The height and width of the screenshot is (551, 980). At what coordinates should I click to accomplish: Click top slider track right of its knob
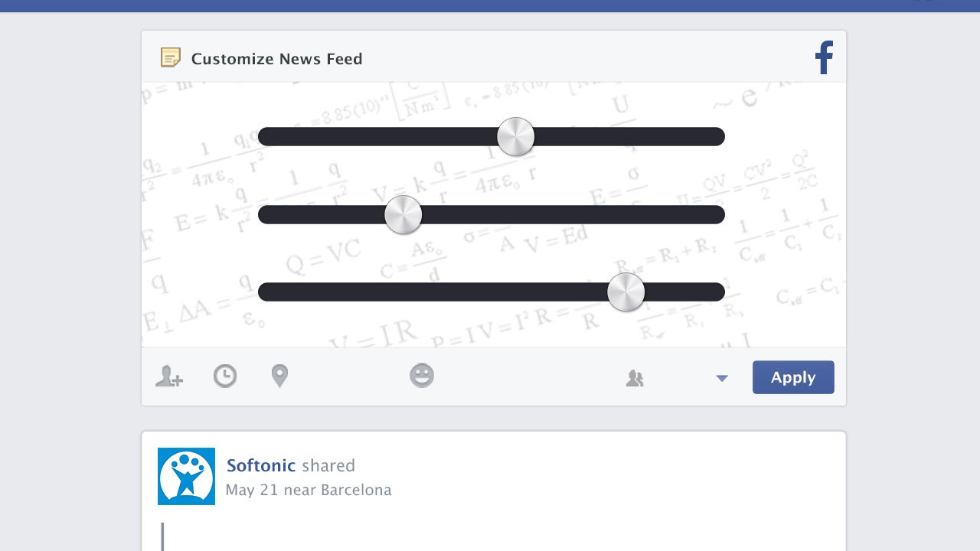pos(629,137)
